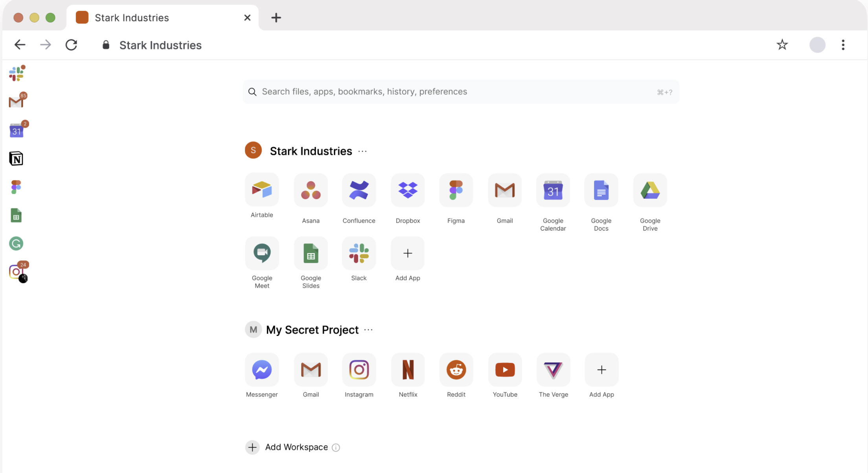868x473 pixels.
Task: Show Add Workspace info tooltip icon
Action: (x=336, y=447)
